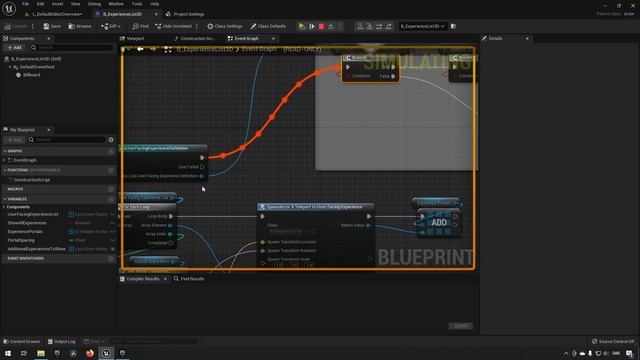Open My Blueprint settings gear

point(111,140)
